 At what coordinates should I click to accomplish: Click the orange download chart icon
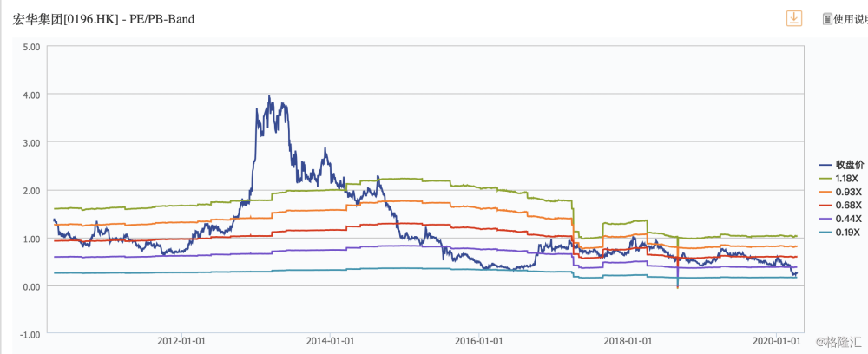(x=794, y=19)
